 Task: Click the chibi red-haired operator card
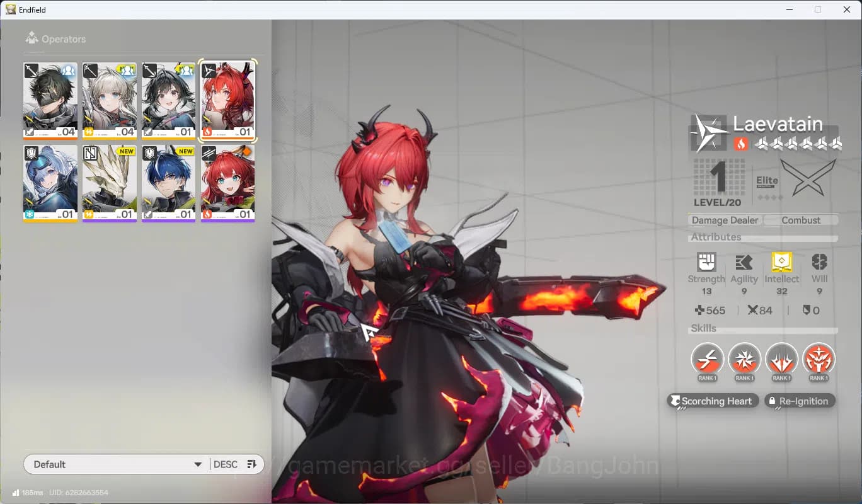point(227,183)
